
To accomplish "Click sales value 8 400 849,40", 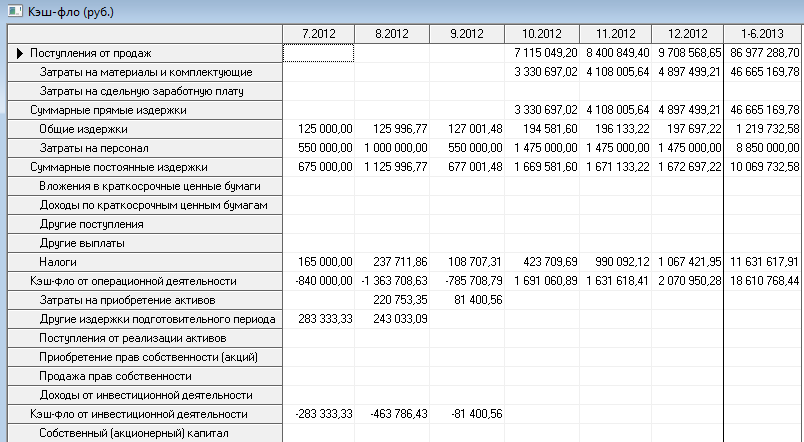I will pos(618,53).
